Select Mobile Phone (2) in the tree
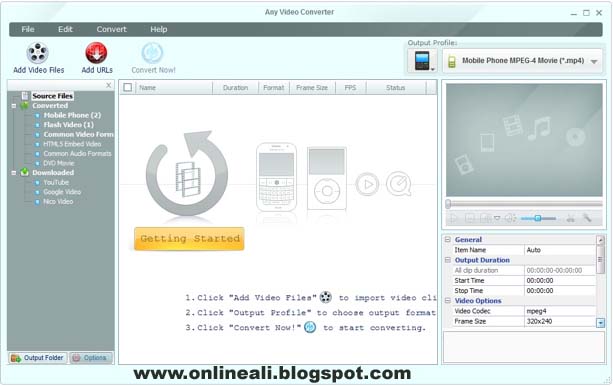Image resolution: width=613 pixels, height=386 pixels. 72,115
